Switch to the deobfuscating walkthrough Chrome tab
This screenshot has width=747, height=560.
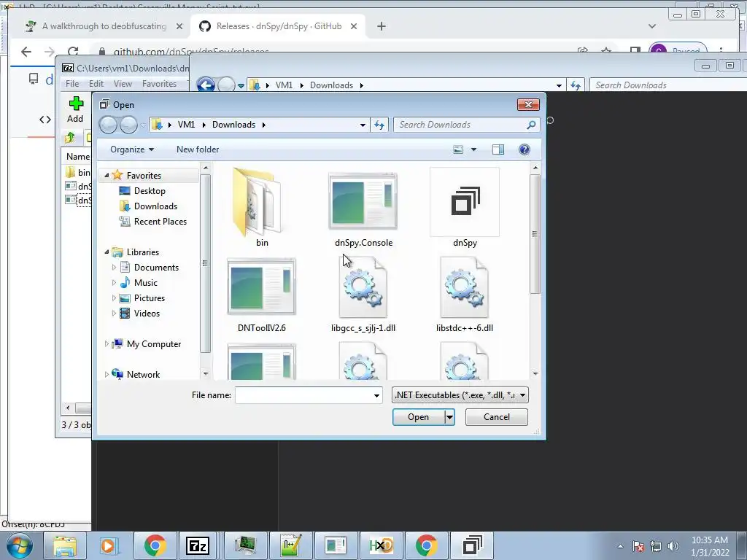(x=104, y=26)
